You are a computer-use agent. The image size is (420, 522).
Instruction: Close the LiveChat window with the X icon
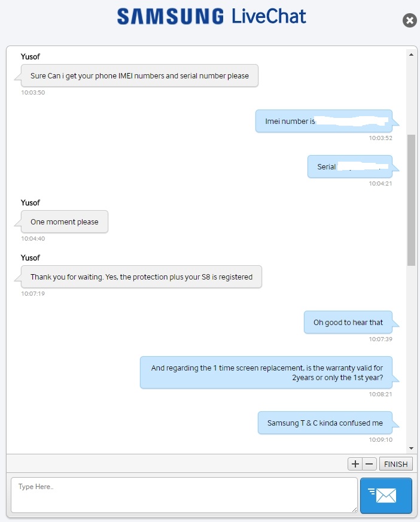click(410, 21)
